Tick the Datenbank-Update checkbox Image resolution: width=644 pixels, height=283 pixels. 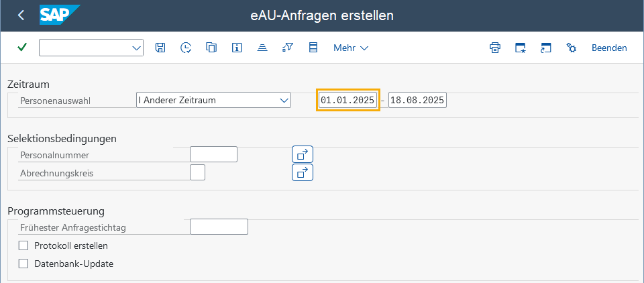[23, 264]
